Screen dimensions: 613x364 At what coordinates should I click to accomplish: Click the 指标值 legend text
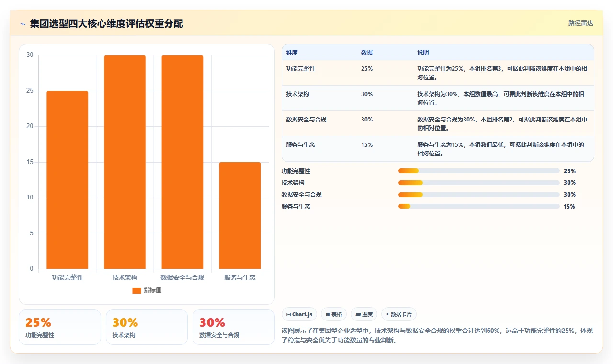click(x=152, y=290)
